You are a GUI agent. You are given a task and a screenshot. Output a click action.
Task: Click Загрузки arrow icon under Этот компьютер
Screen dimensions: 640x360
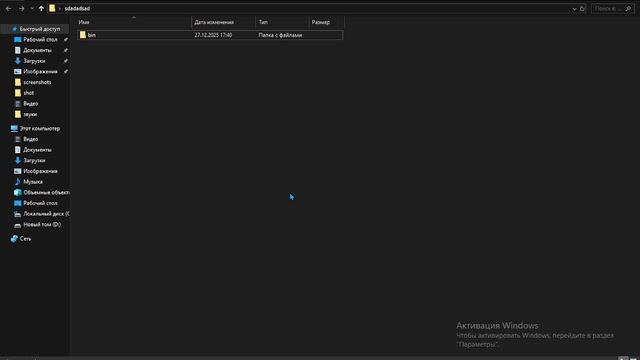pos(18,160)
